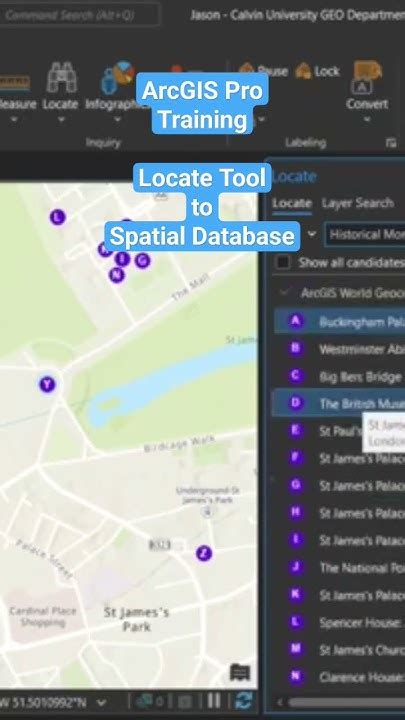Select result G St James's Palace

click(339, 485)
